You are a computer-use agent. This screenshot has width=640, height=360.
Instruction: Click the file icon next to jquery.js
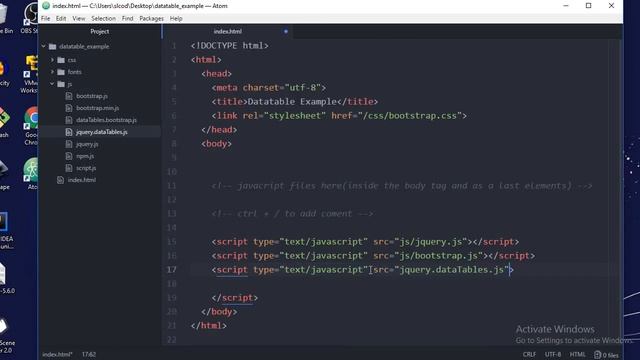69,144
